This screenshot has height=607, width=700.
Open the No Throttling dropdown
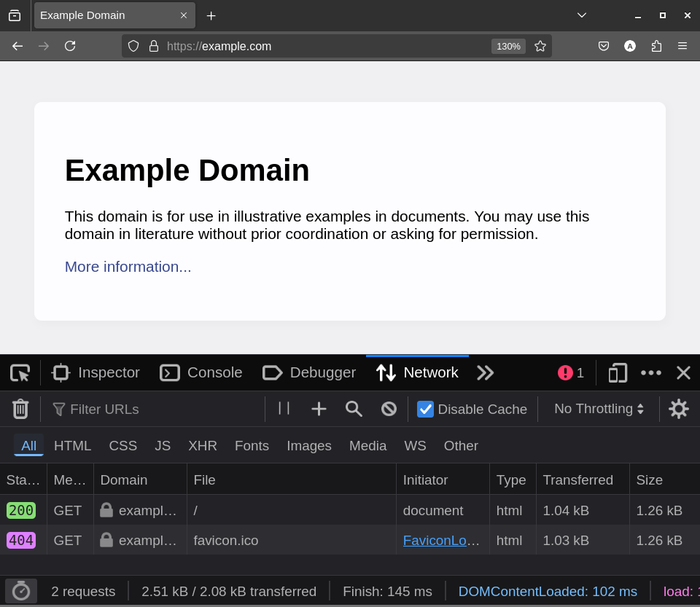pyautogui.click(x=599, y=409)
